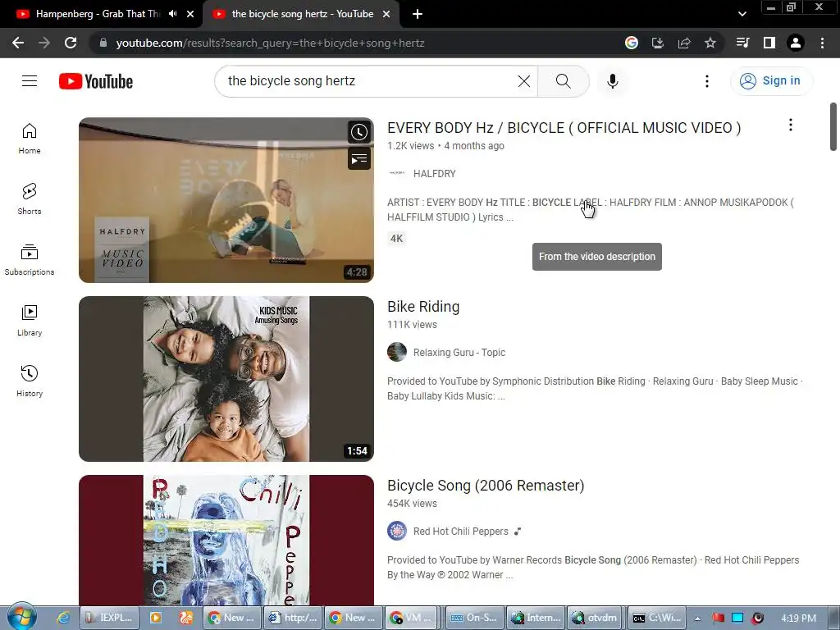Open Shorts in the sidebar

pyautogui.click(x=30, y=199)
